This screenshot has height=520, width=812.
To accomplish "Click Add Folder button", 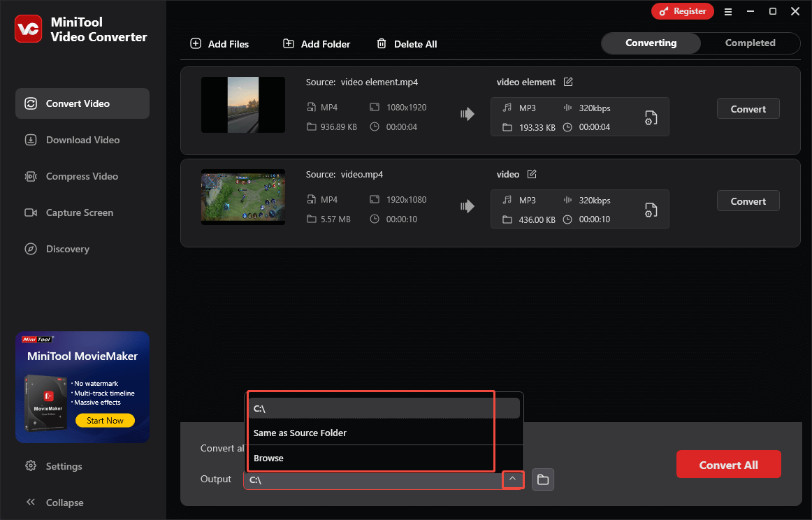I will pos(317,44).
